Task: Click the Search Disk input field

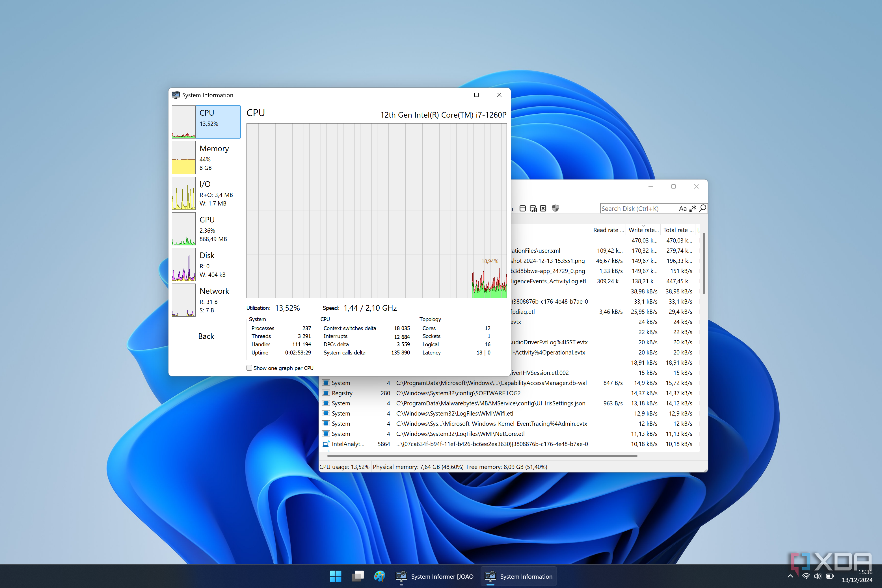Action: pyautogui.click(x=637, y=209)
